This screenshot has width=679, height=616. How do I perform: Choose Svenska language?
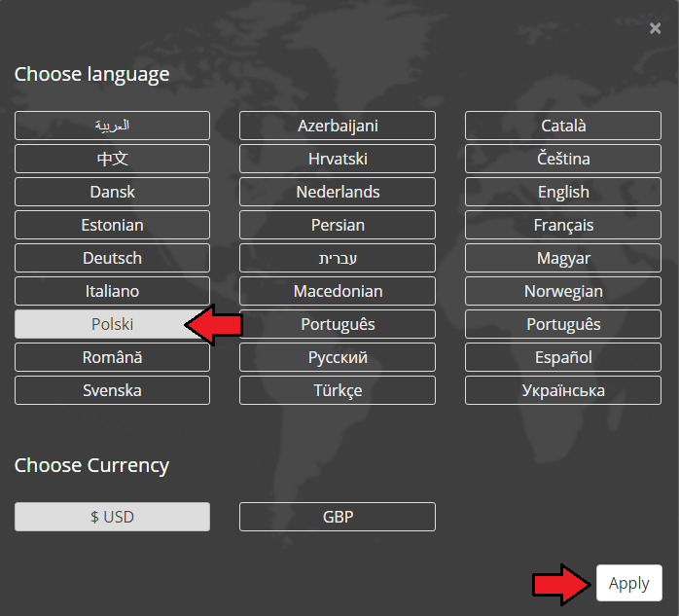click(112, 390)
